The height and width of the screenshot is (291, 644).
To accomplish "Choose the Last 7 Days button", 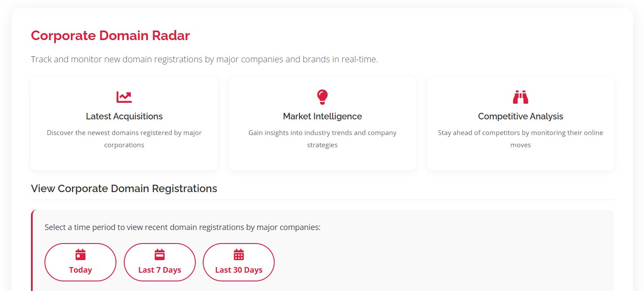I will pyautogui.click(x=160, y=262).
